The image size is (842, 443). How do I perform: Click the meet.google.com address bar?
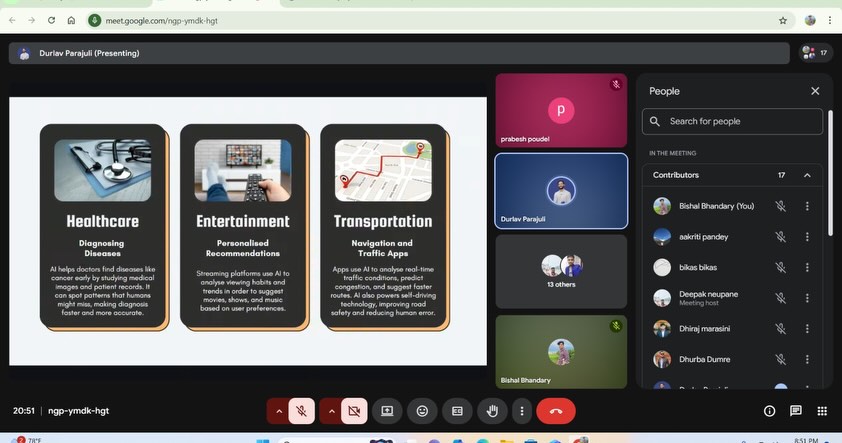pos(440,20)
